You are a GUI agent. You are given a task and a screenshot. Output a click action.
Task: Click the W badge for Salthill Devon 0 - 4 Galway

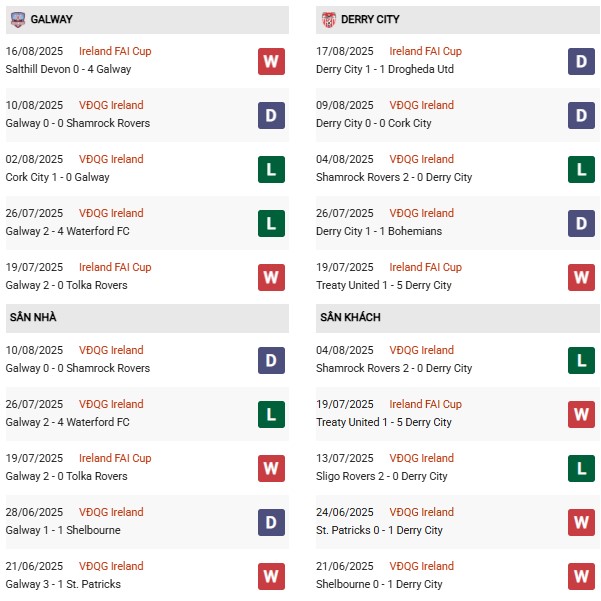[271, 61]
